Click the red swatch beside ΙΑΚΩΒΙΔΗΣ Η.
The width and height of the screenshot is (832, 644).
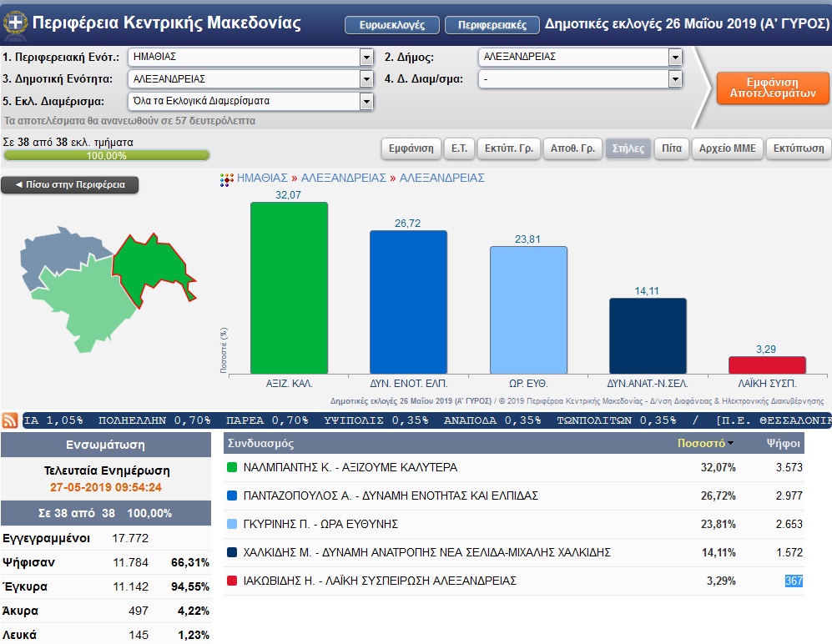click(x=231, y=581)
